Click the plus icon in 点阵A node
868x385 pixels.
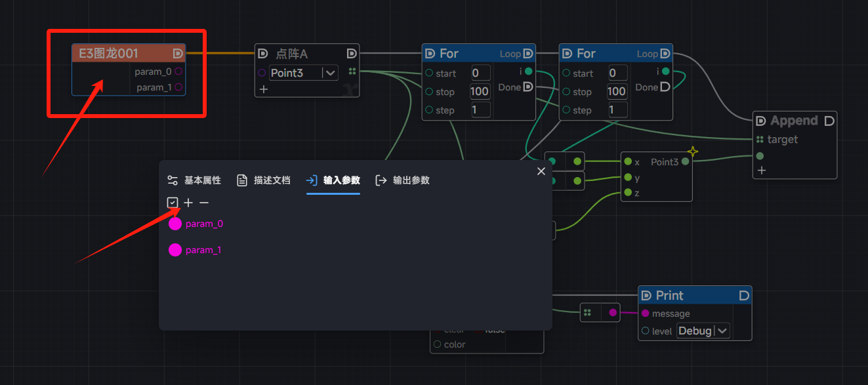click(263, 89)
